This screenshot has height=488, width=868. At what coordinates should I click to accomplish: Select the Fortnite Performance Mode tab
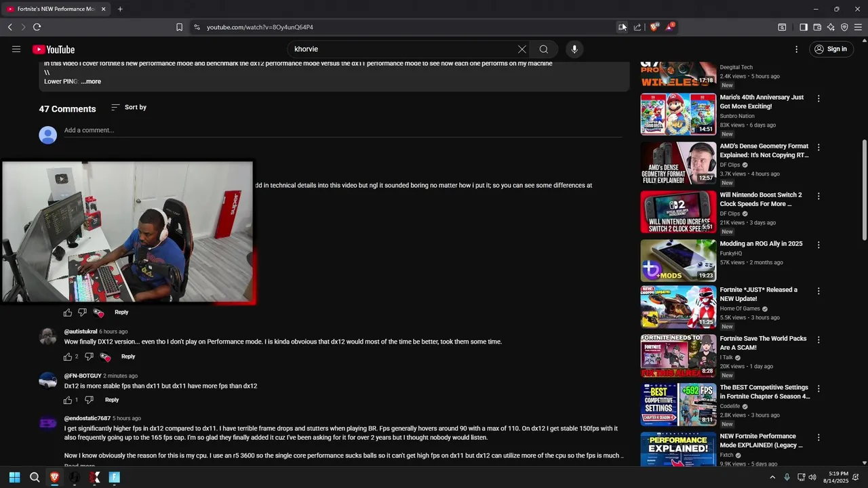point(56,9)
